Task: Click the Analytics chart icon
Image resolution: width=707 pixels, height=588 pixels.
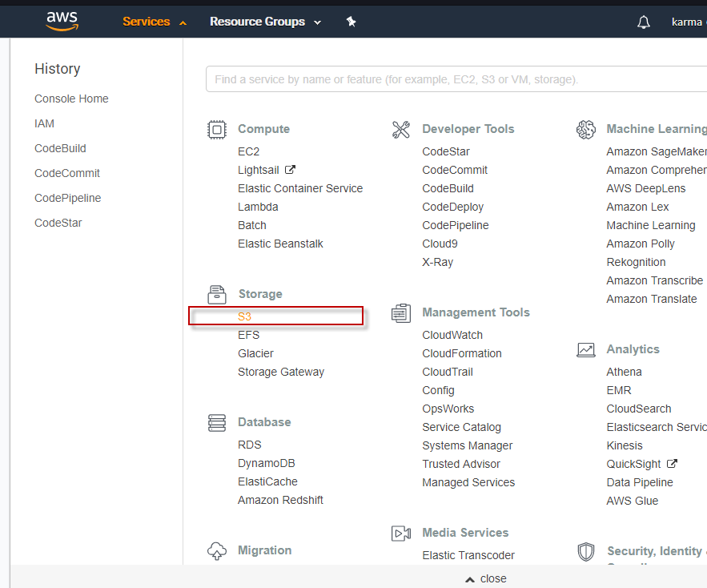Action: [x=585, y=349]
